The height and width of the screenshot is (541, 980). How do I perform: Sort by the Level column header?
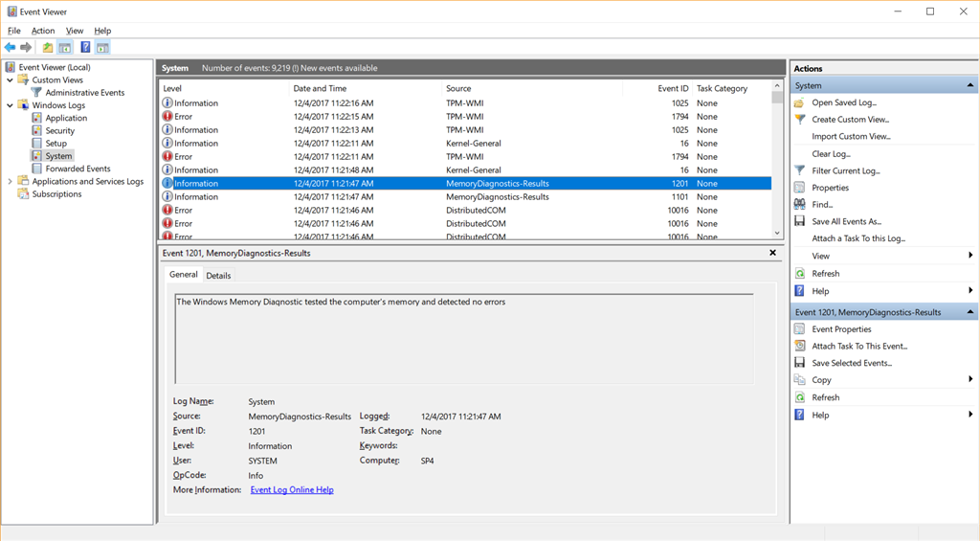pos(224,88)
